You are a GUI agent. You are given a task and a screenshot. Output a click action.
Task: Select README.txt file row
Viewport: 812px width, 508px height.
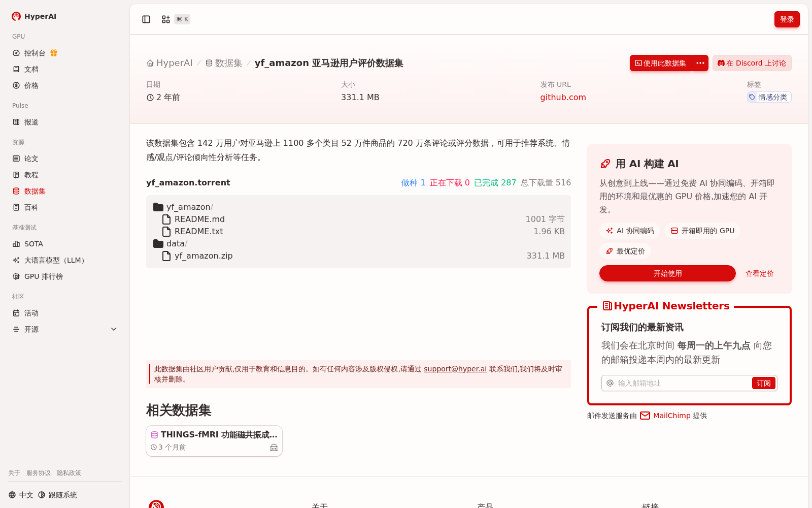(358, 231)
